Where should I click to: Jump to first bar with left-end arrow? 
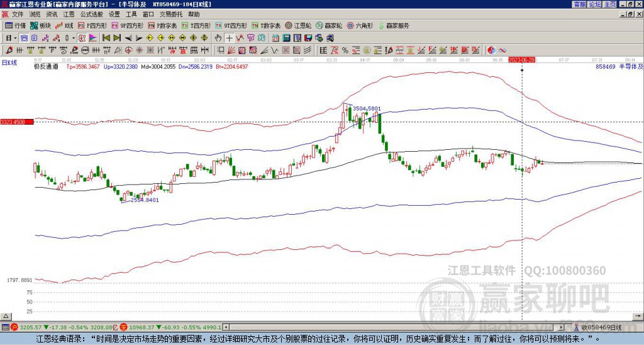click(106, 38)
